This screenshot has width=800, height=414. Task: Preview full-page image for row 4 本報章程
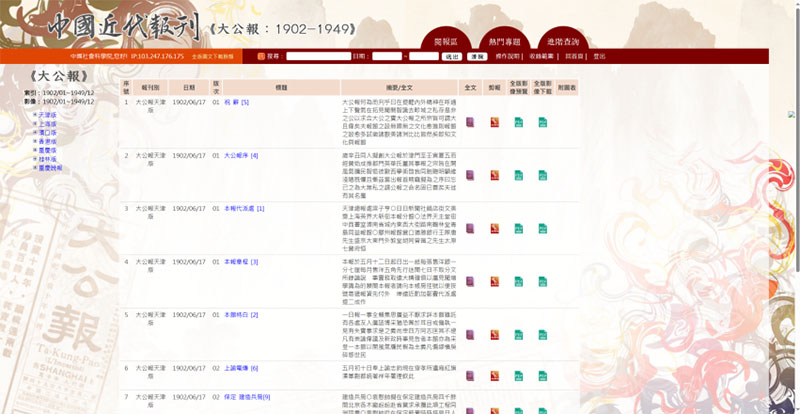pos(519,281)
